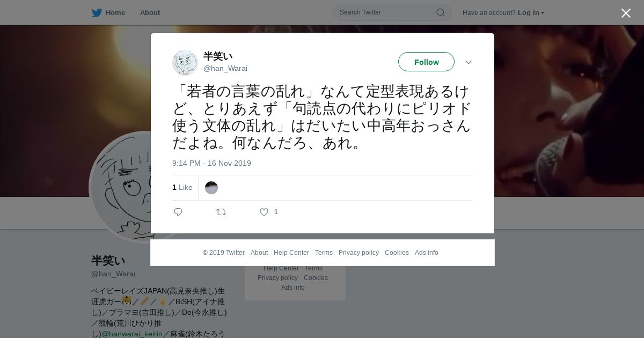Click the Twitter bird Home icon
This screenshot has width=644, height=338.
(x=97, y=12)
